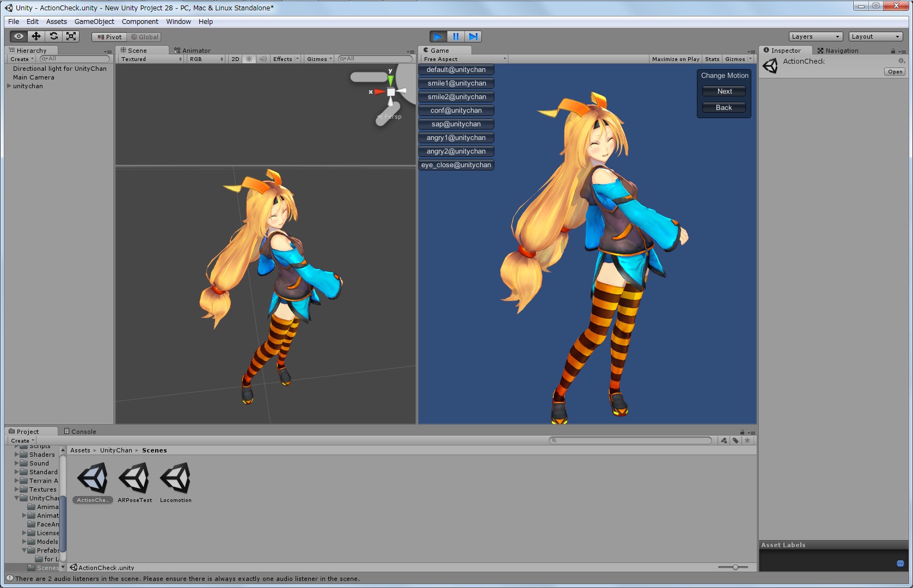Switch to the Console tab
The height and width of the screenshot is (588, 913).
(80, 431)
